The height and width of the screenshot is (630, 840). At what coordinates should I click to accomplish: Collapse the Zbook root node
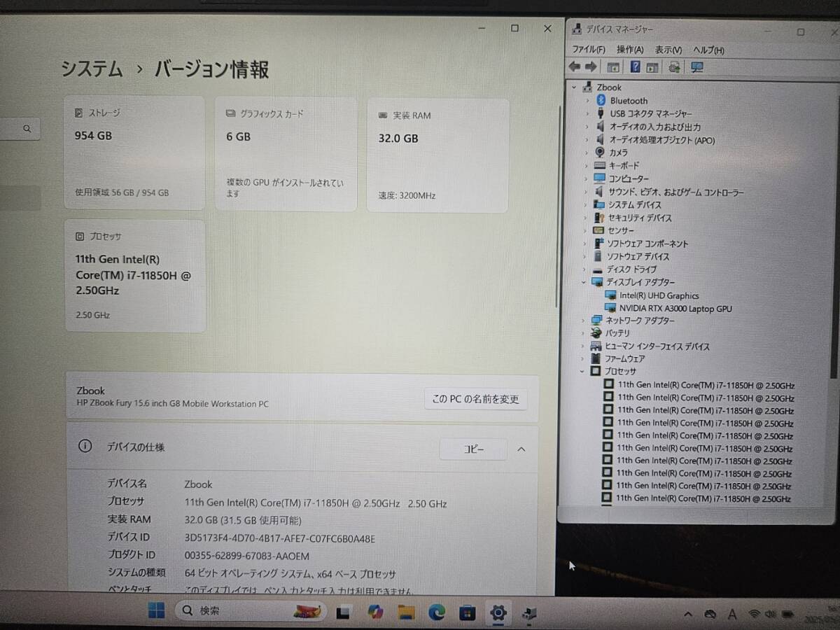tap(574, 87)
